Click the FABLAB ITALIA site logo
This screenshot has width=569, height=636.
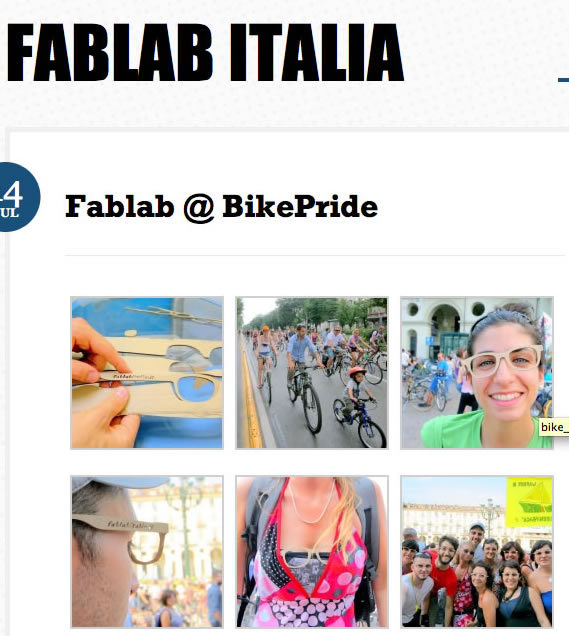[205, 53]
